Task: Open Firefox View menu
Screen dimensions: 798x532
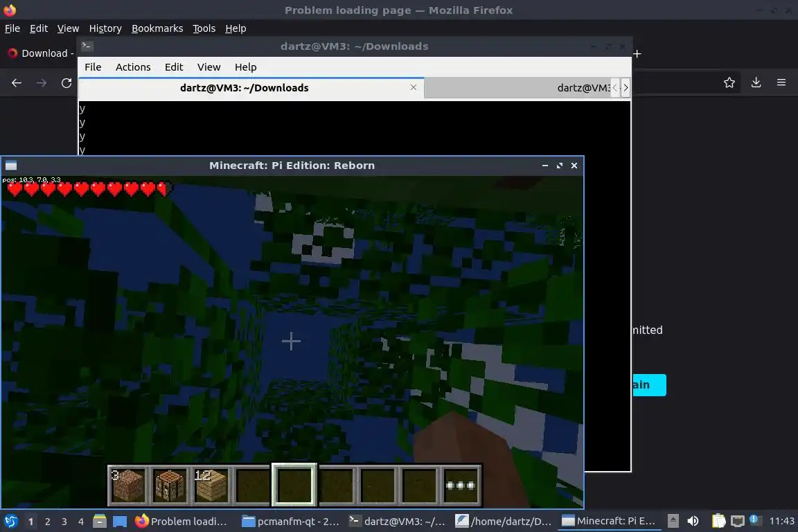Action: [68, 28]
